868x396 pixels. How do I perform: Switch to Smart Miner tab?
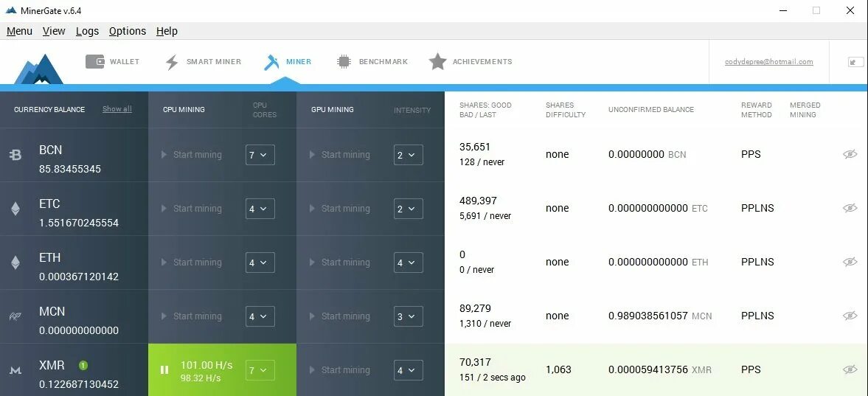coord(203,61)
